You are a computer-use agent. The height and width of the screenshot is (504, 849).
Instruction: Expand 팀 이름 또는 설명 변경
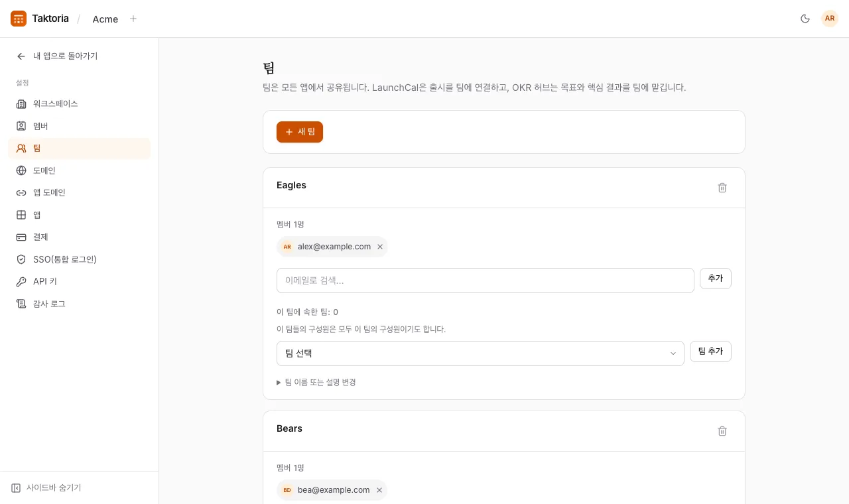(x=316, y=383)
